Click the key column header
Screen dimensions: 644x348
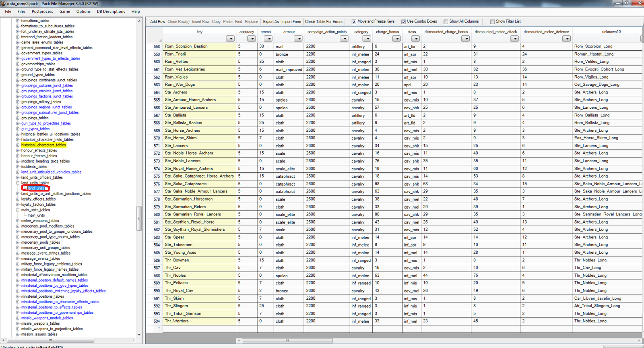tap(200, 32)
